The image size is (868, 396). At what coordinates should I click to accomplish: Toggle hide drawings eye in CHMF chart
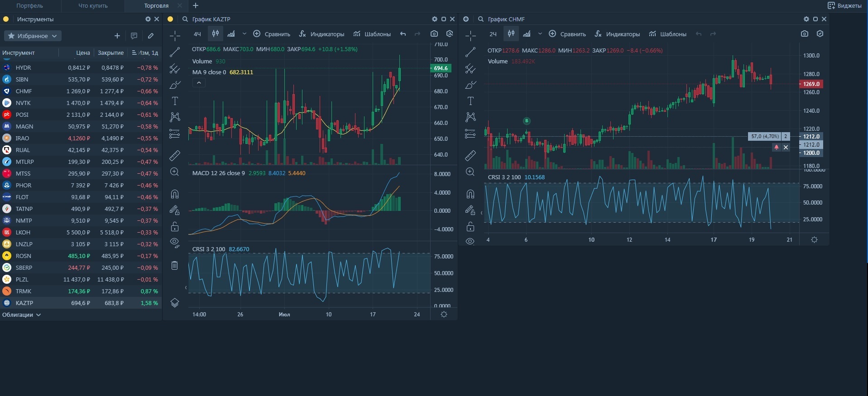pos(470,241)
